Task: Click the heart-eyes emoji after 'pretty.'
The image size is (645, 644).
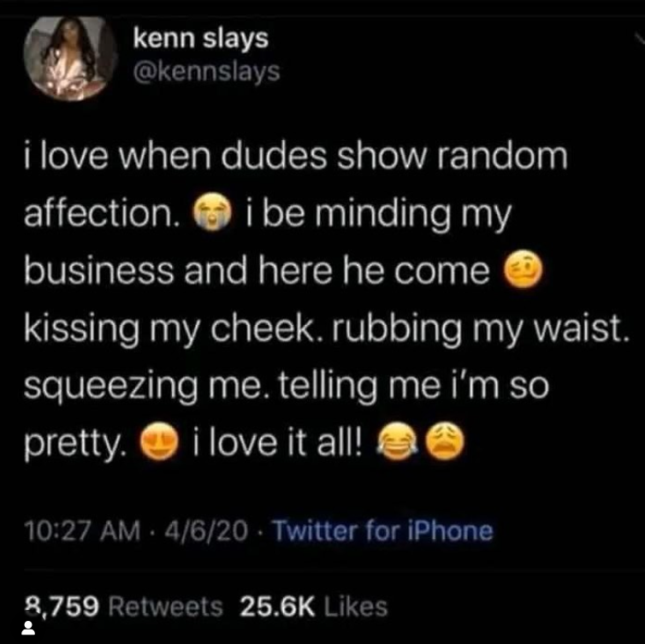Action: click(x=160, y=440)
